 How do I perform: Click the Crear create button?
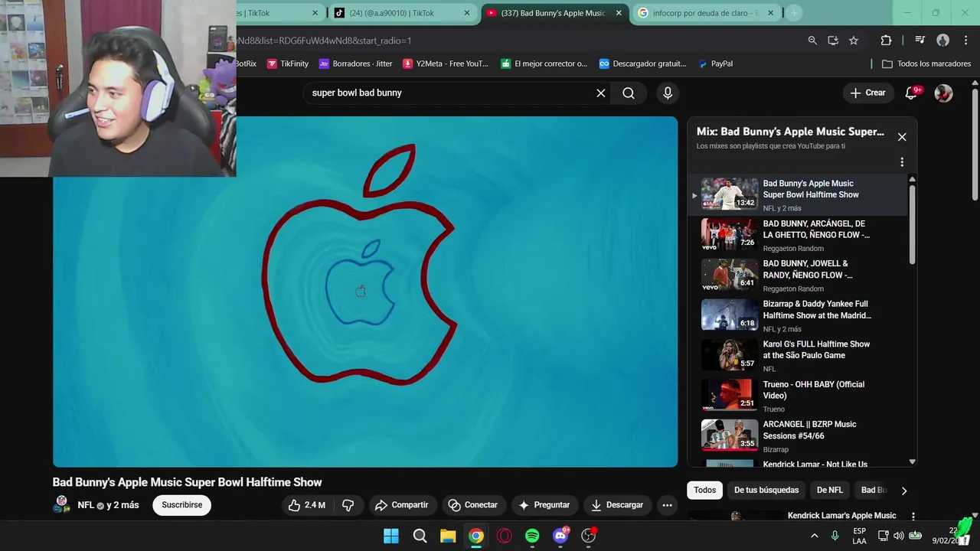(x=868, y=93)
